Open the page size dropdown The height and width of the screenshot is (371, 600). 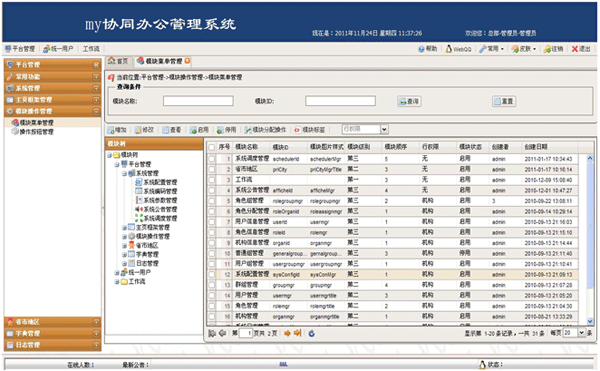pyautogui.click(x=582, y=333)
